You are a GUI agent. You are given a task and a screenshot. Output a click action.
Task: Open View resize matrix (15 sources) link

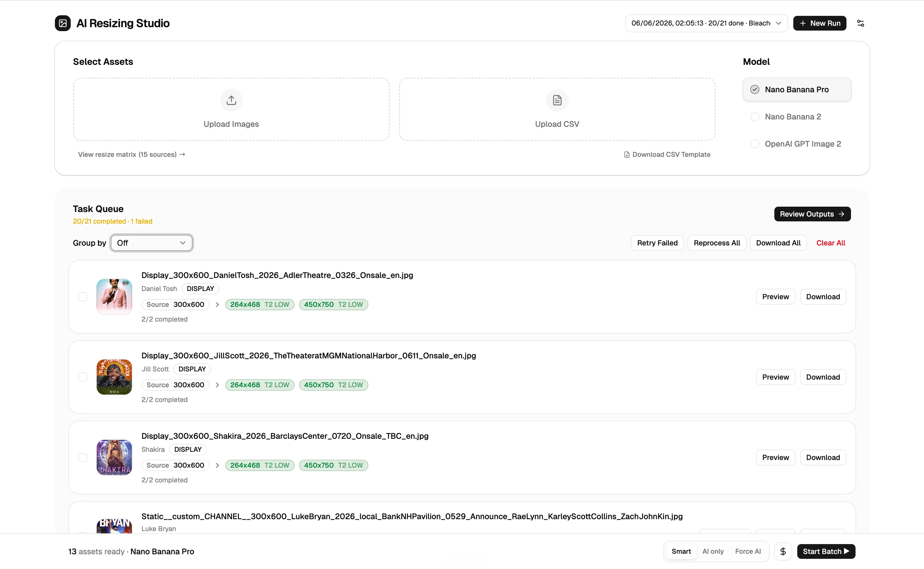(x=132, y=155)
